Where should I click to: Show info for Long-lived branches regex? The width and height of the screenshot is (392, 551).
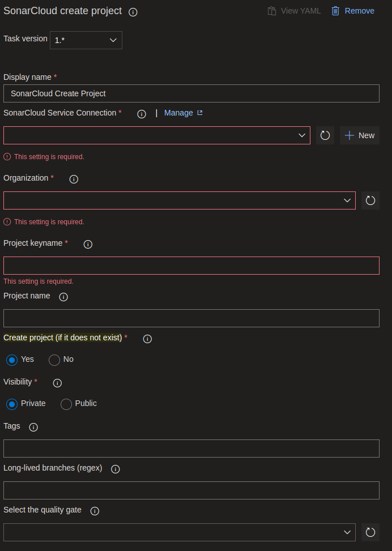pyautogui.click(x=116, y=469)
